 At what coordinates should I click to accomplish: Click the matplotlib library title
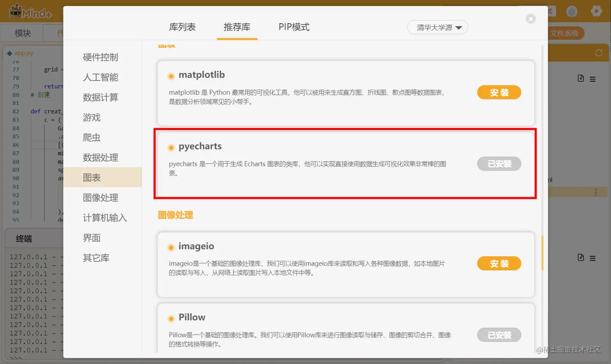coord(202,75)
